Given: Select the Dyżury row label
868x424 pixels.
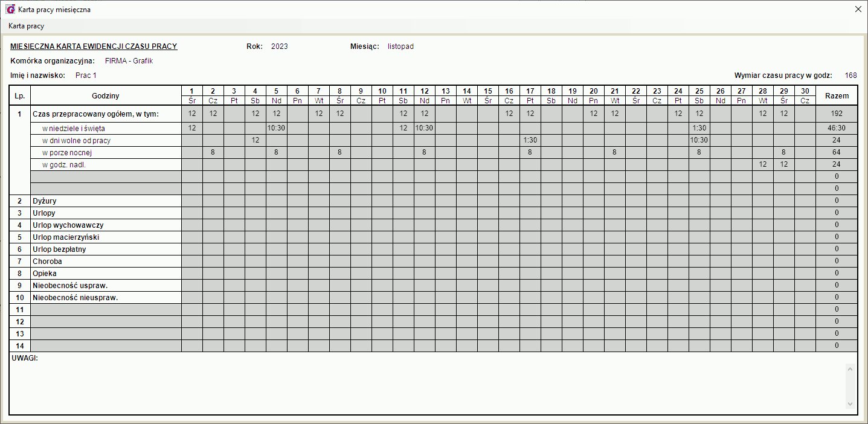Looking at the screenshot, I should point(45,201).
